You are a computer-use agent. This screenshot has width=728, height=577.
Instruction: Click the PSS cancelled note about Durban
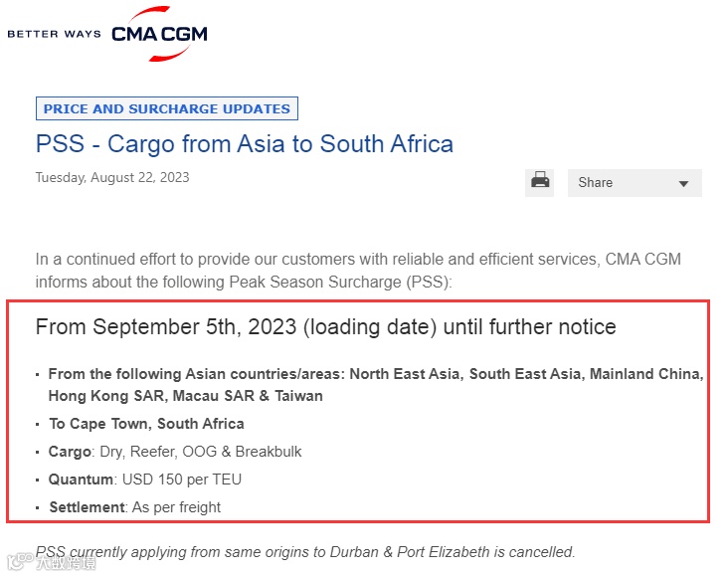(305, 552)
